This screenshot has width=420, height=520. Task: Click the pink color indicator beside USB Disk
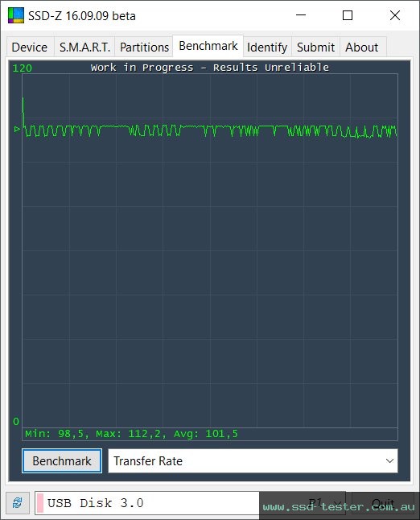click(40, 503)
